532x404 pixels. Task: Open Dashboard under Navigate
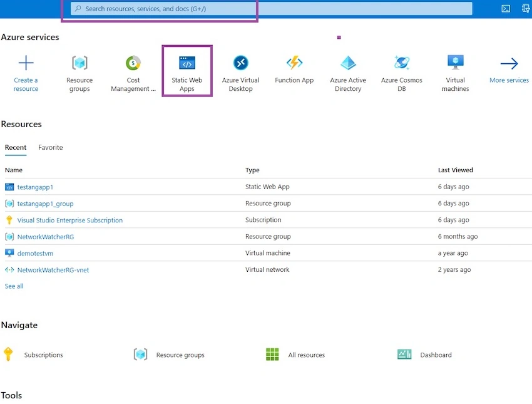coord(436,355)
